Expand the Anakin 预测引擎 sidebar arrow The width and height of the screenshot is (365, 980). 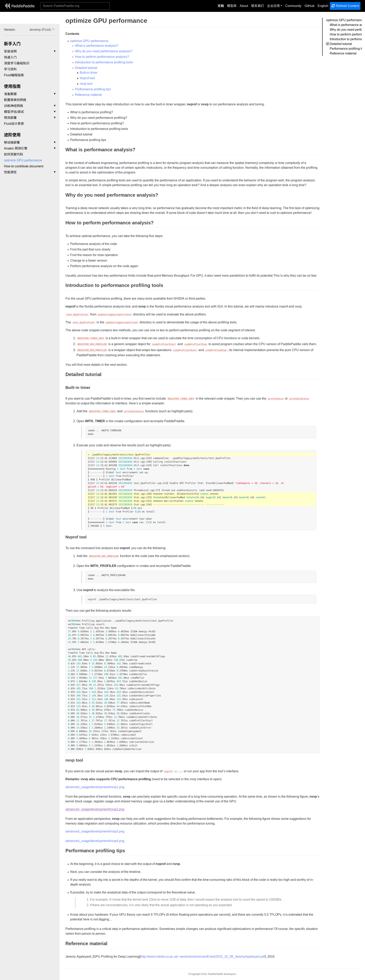55,148
